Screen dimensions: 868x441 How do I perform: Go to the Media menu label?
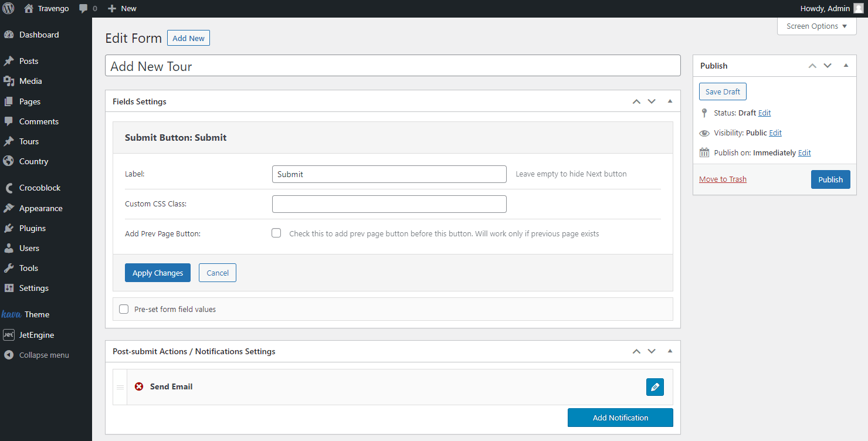(30, 81)
